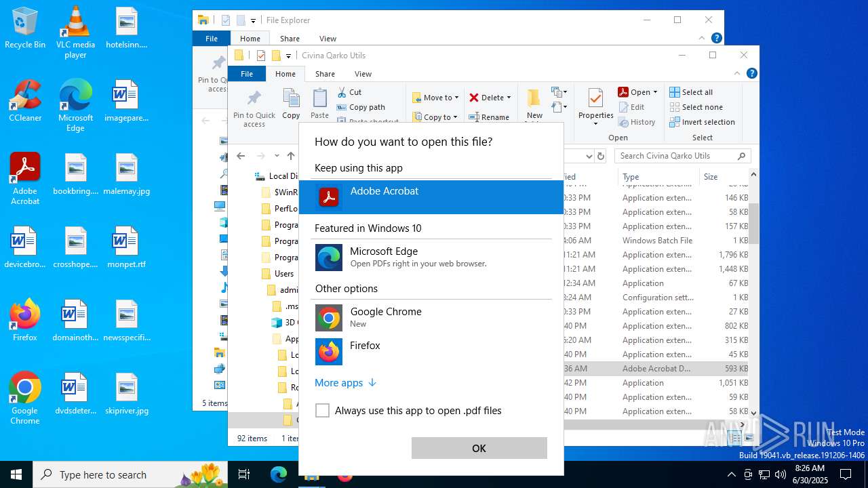Viewport: 868px width, 488px height.
Task: Open Task View on the taskbar
Action: pos(244,474)
